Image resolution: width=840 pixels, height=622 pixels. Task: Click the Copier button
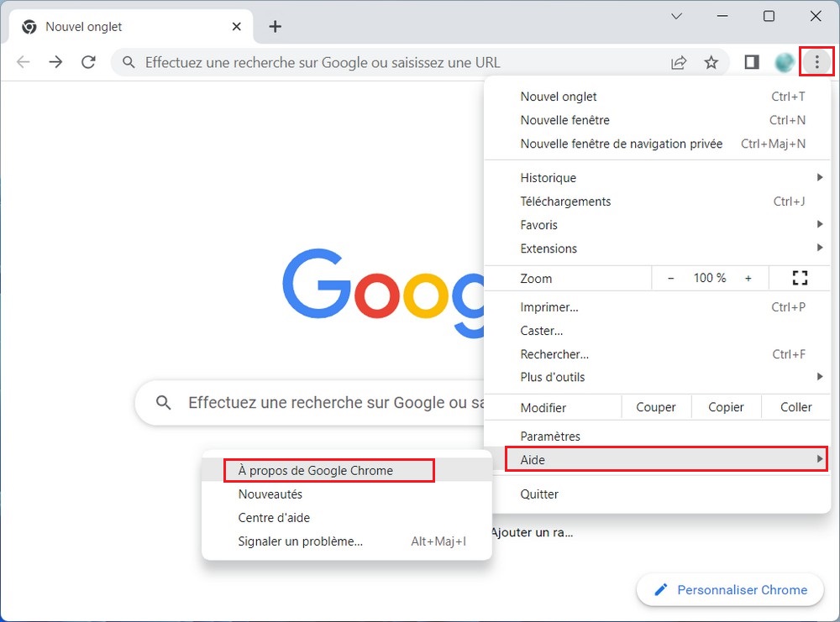[x=726, y=407]
